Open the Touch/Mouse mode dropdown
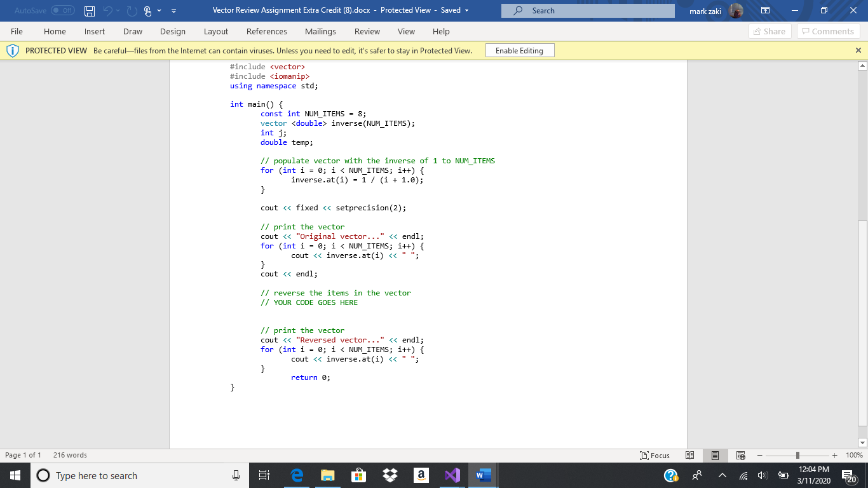Image resolution: width=868 pixels, height=488 pixels. (x=158, y=10)
